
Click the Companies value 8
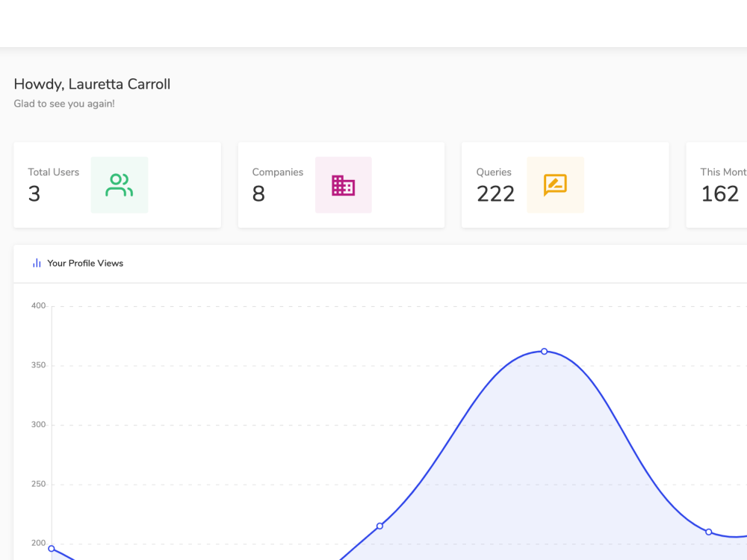(257, 195)
